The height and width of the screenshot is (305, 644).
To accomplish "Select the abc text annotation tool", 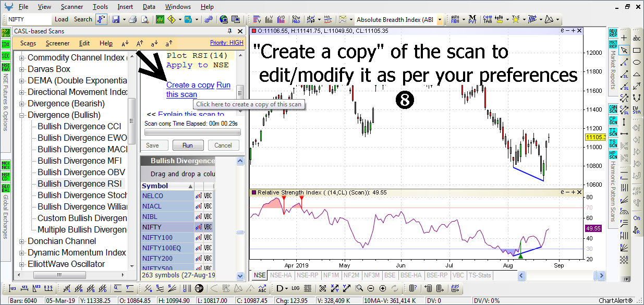I will (637, 38).
